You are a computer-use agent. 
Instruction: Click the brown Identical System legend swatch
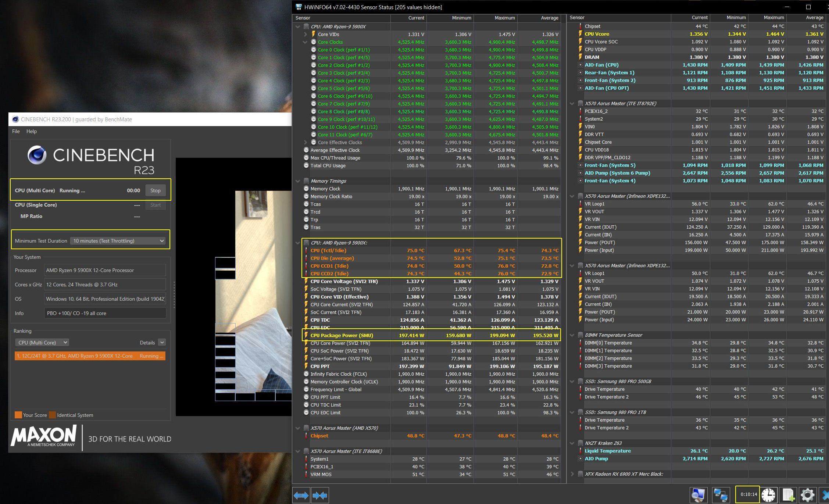tap(52, 415)
